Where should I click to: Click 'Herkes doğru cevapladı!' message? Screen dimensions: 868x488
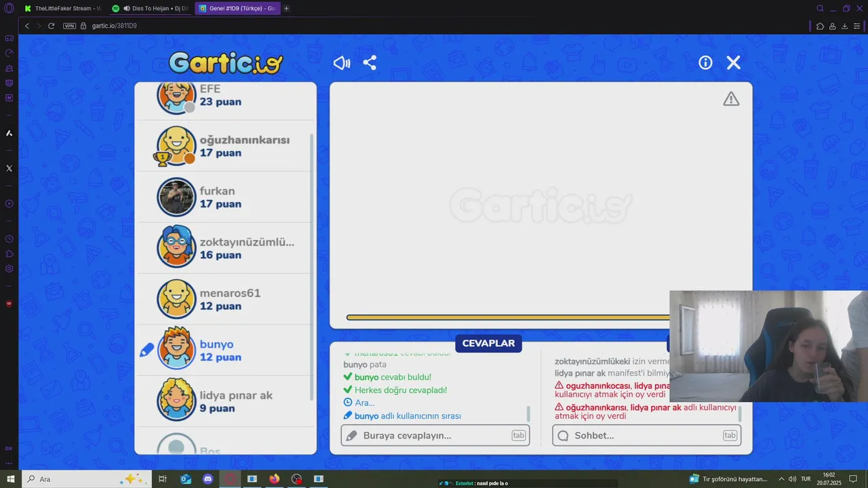(395, 390)
